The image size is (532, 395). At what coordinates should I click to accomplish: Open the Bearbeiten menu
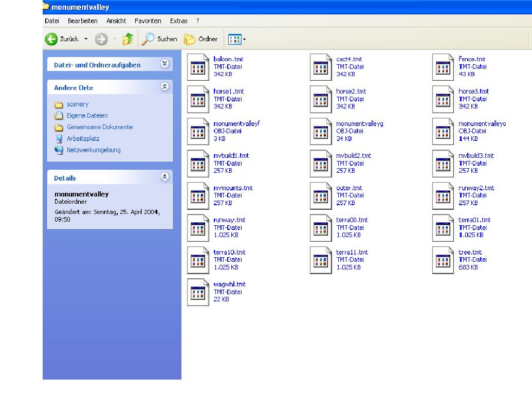[x=82, y=21]
